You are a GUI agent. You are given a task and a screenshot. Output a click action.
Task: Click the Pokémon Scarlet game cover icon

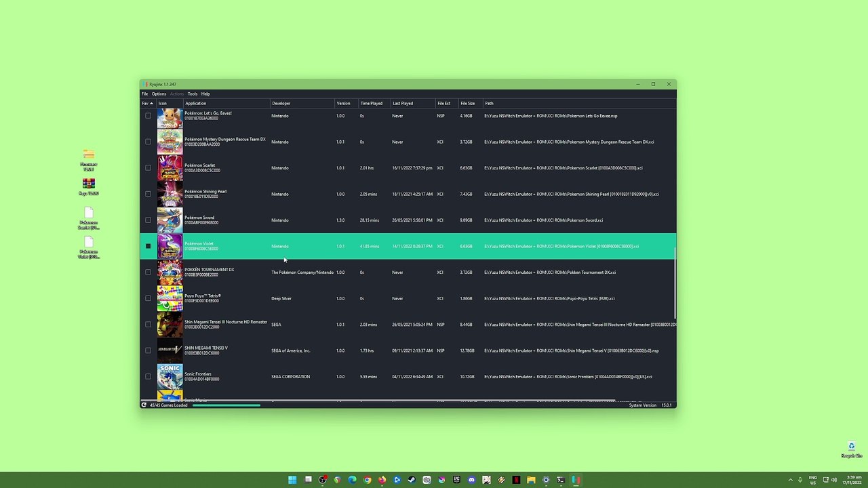click(x=170, y=168)
